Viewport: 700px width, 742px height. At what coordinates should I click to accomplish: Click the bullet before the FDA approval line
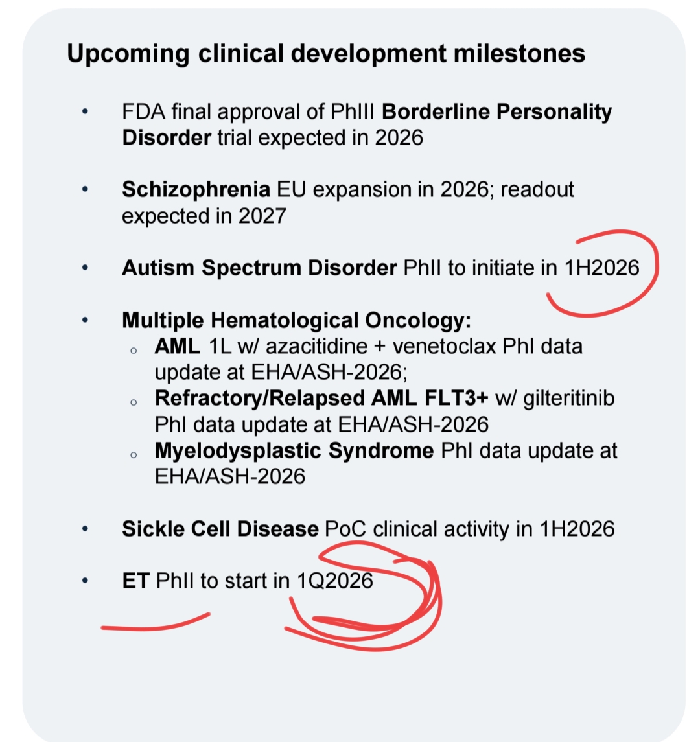click(85, 112)
